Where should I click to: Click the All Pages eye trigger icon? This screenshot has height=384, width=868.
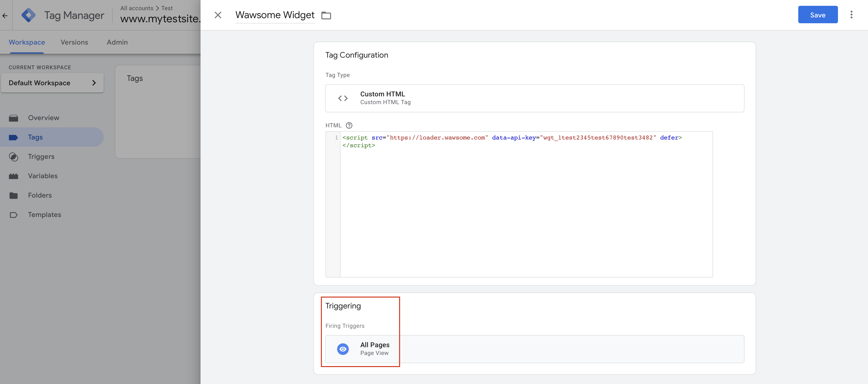tap(343, 349)
